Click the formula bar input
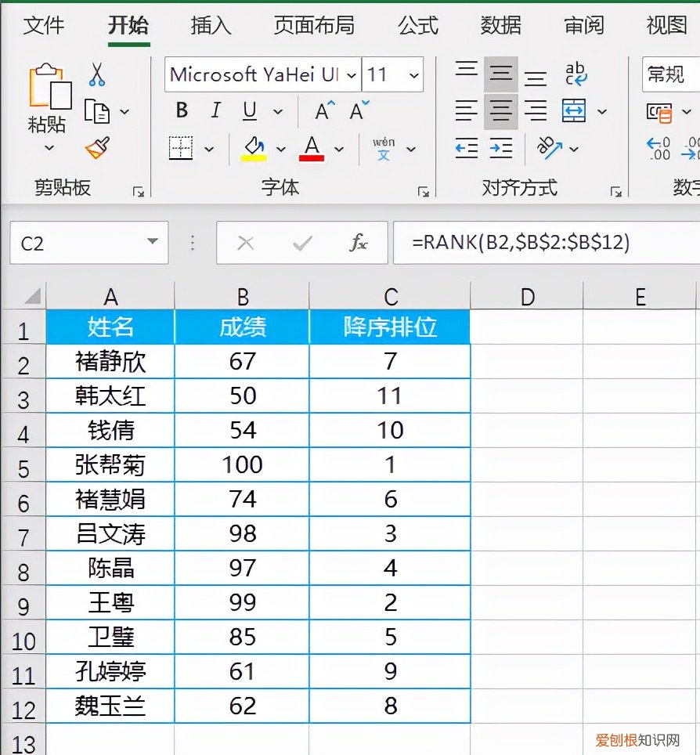Image resolution: width=700 pixels, height=755 pixels. pos(547,243)
